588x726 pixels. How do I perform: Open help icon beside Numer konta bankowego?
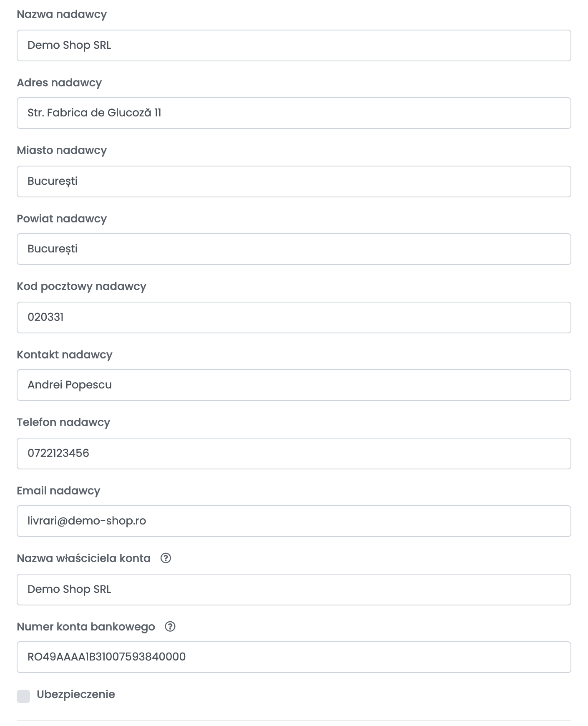[x=170, y=627]
